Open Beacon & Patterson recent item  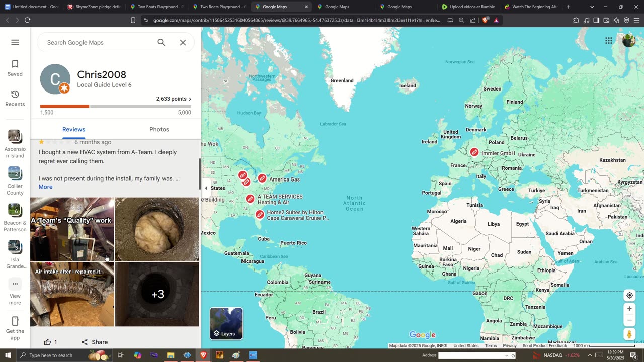pos(15,218)
